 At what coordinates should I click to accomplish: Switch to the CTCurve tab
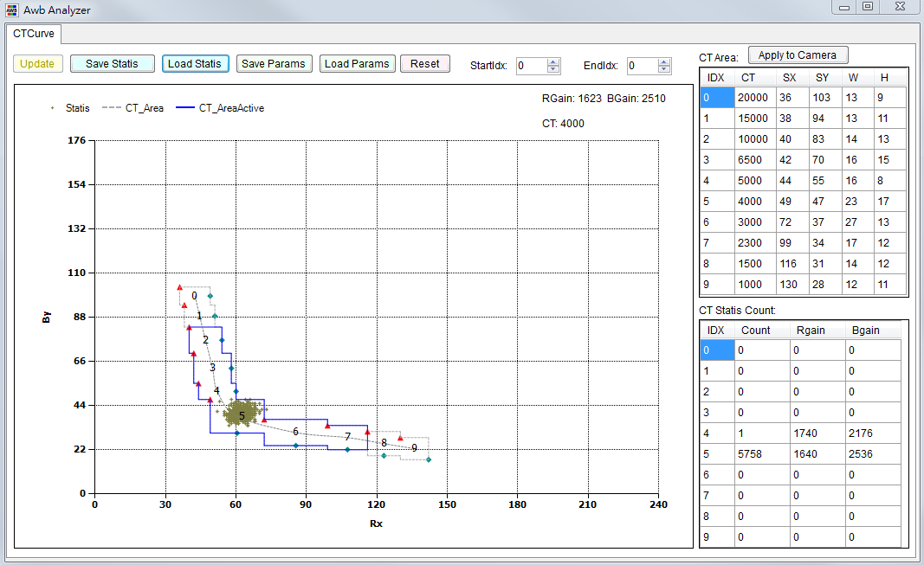coord(34,34)
